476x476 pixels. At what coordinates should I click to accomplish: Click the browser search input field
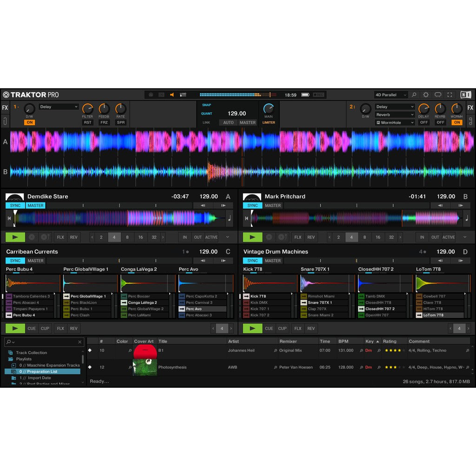[42, 342]
